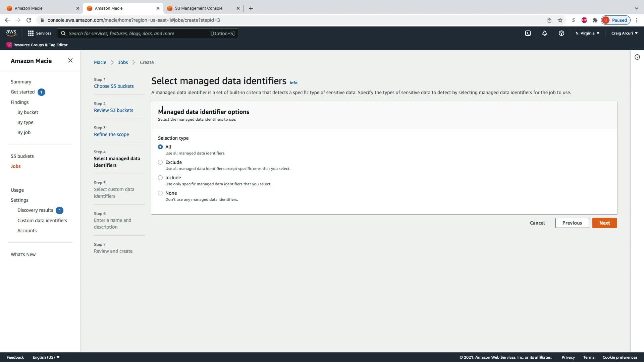This screenshot has height=362, width=644.
Task: Open the English (US) language selector
Action: (46, 357)
